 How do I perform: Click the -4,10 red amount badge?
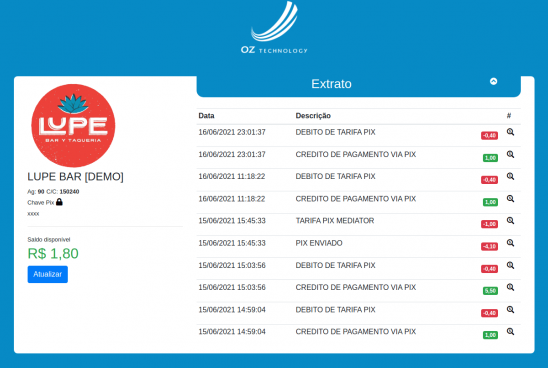[489, 246]
